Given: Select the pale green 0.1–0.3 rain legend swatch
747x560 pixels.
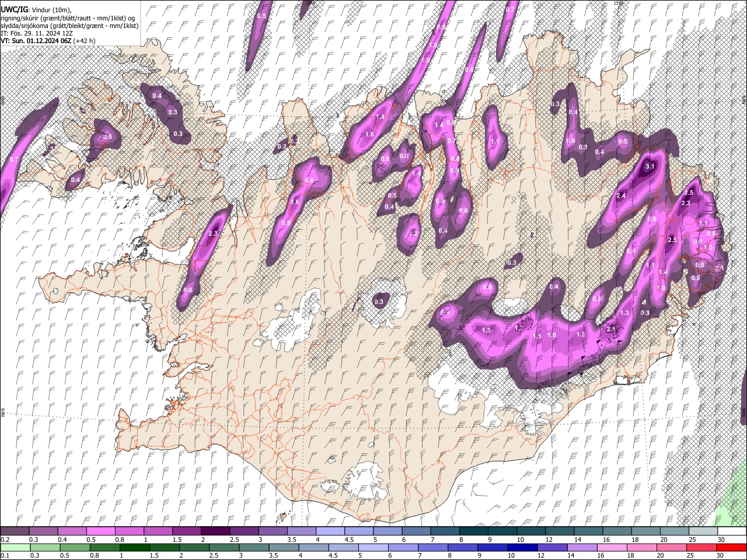Looking at the screenshot, I should (x=15, y=547).
